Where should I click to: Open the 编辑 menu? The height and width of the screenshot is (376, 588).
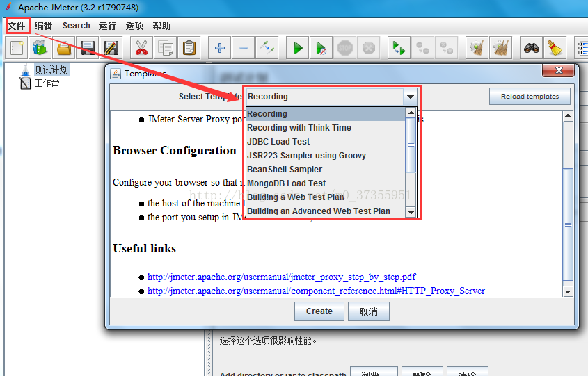click(x=44, y=26)
